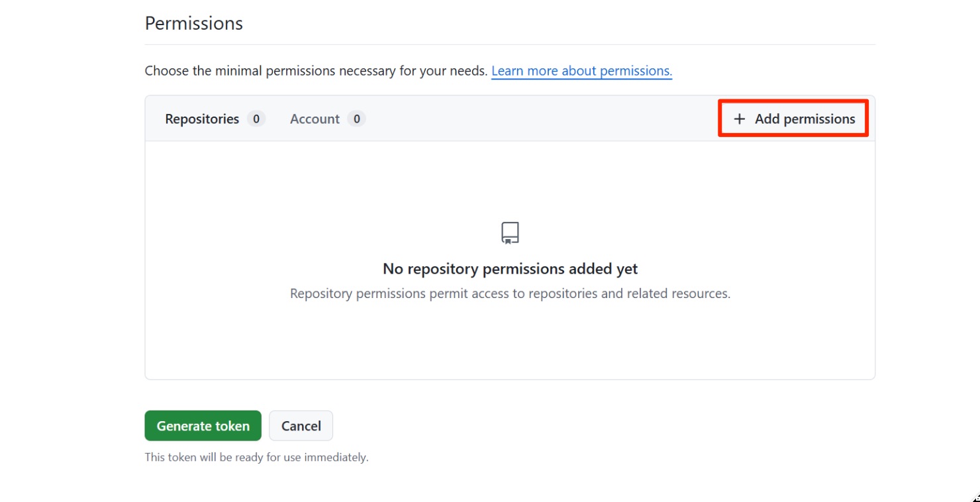Click the Account count badge showing 0
The image size is (980, 502).
(356, 119)
